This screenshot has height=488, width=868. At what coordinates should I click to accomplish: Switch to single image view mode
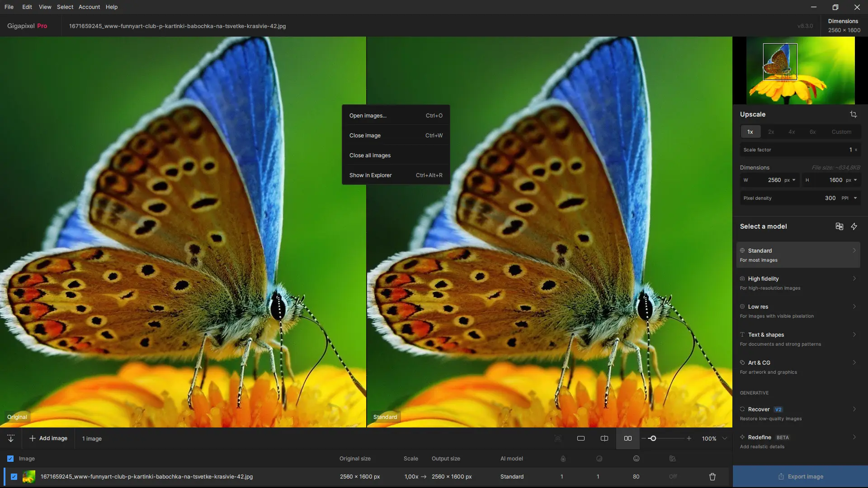pos(581,438)
